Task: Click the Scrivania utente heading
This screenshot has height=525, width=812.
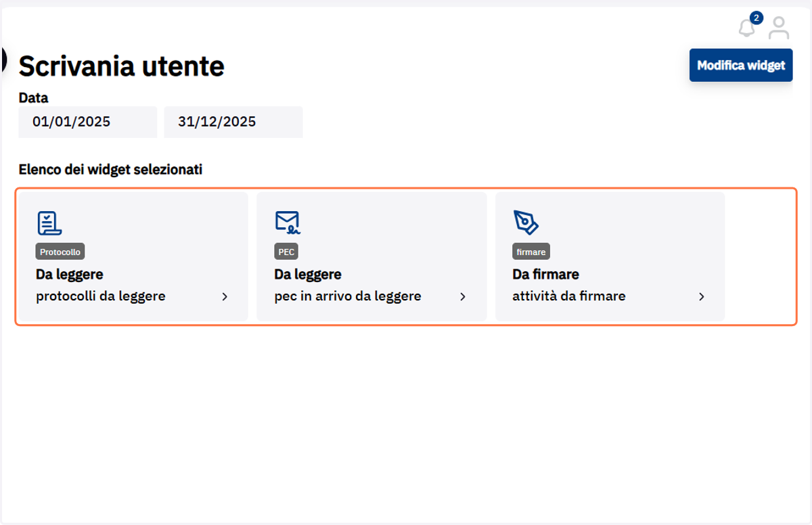Action: [122, 66]
